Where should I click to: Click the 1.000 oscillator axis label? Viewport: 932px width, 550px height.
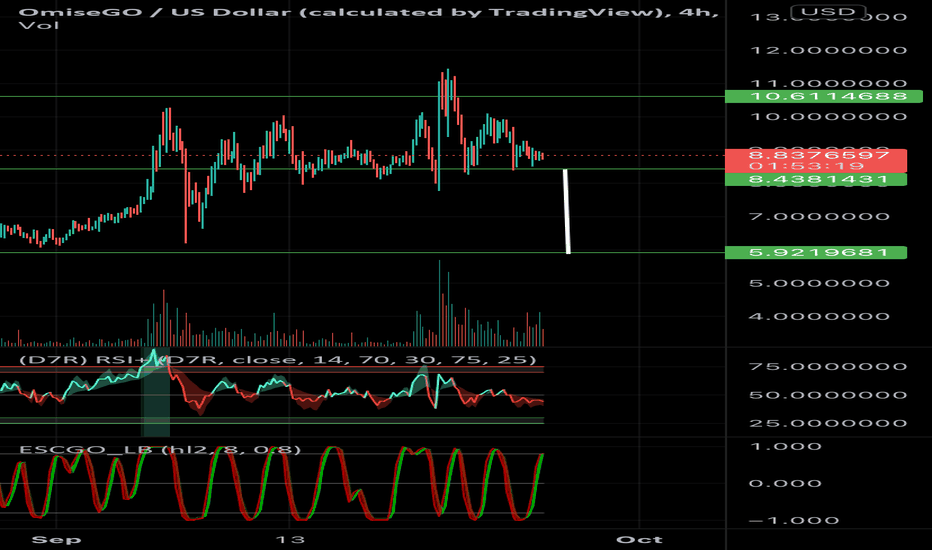pyautogui.click(x=786, y=447)
